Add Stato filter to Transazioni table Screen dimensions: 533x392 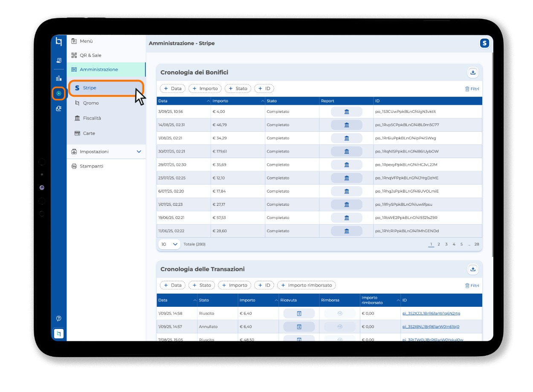(x=202, y=285)
